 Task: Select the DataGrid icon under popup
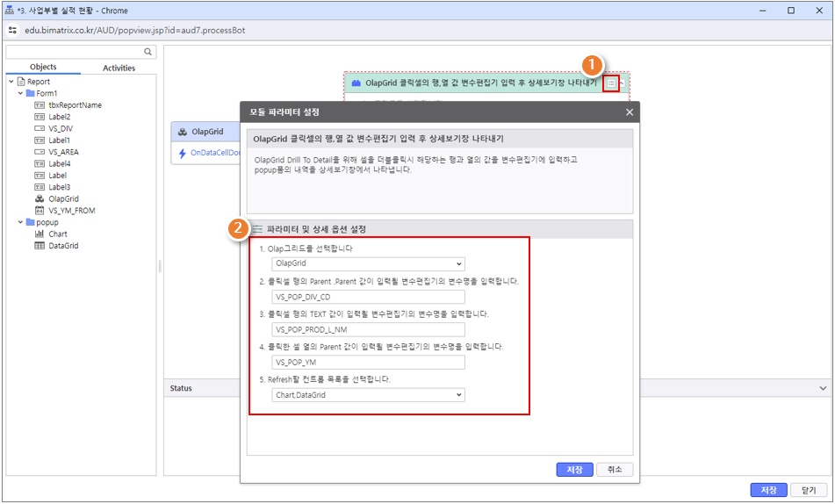[40, 246]
